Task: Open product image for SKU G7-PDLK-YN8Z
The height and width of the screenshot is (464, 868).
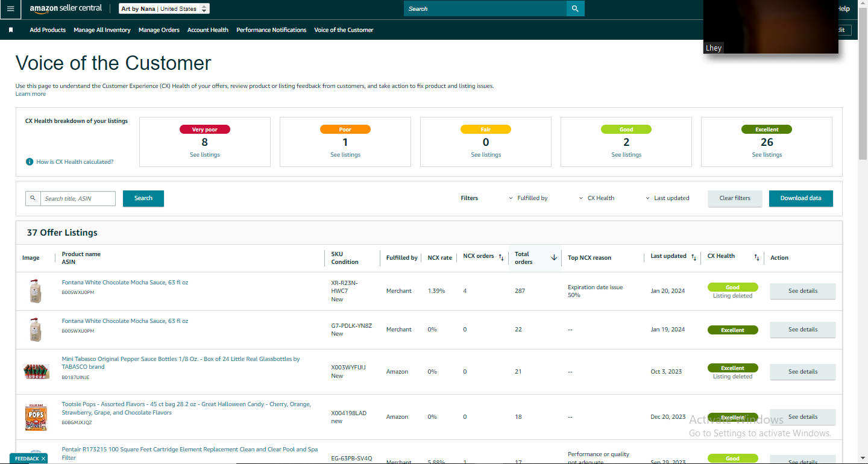Action: pos(36,330)
